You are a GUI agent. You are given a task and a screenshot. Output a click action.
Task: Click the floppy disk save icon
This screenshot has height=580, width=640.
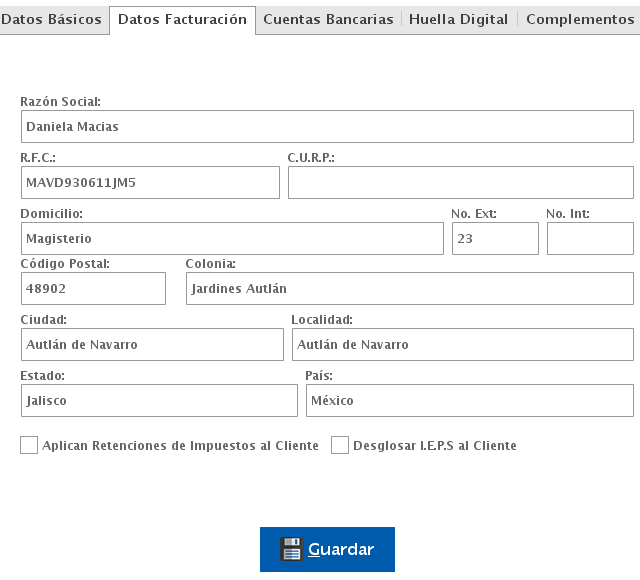291,549
